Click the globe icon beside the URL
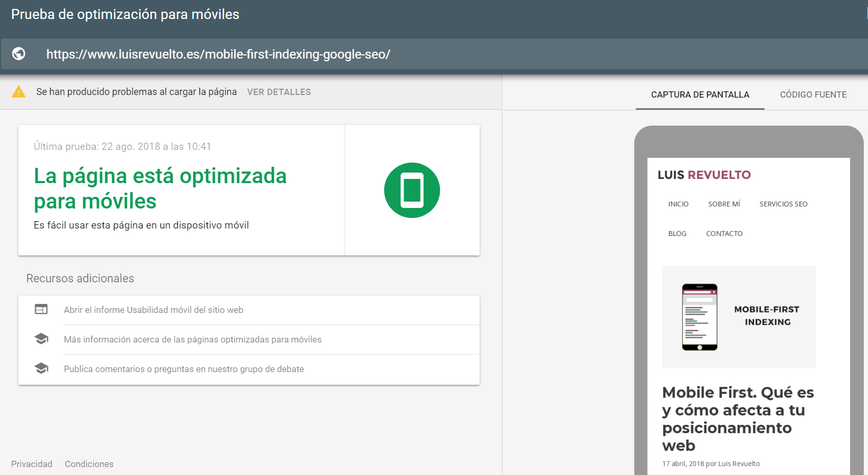The height and width of the screenshot is (475, 868). [19, 54]
